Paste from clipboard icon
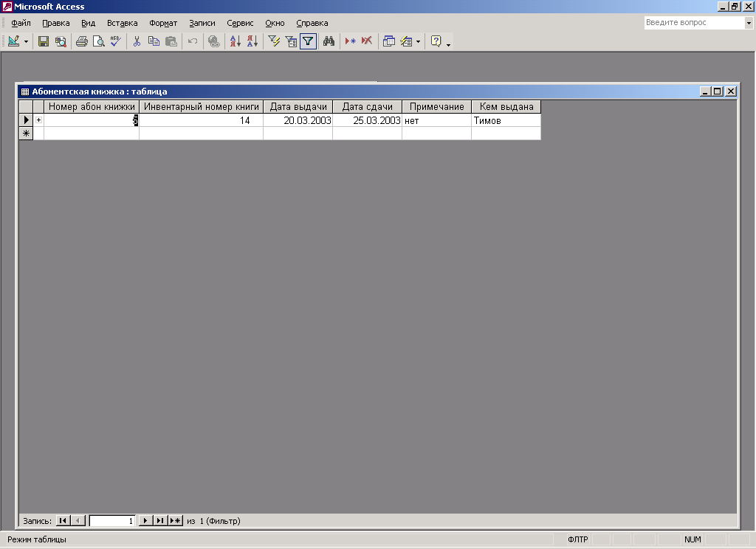The width and height of the screenshot is (756, 549). click(x=171, y=41)
